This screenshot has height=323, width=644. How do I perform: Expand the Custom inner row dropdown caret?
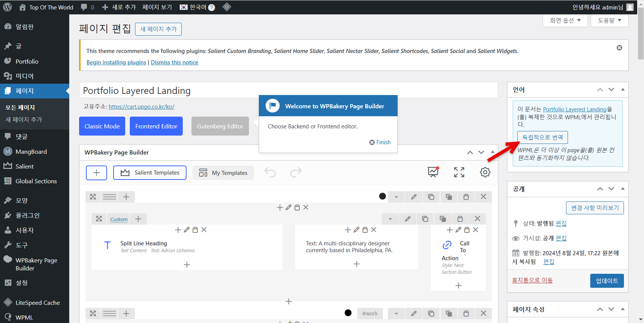click(390, 219)
